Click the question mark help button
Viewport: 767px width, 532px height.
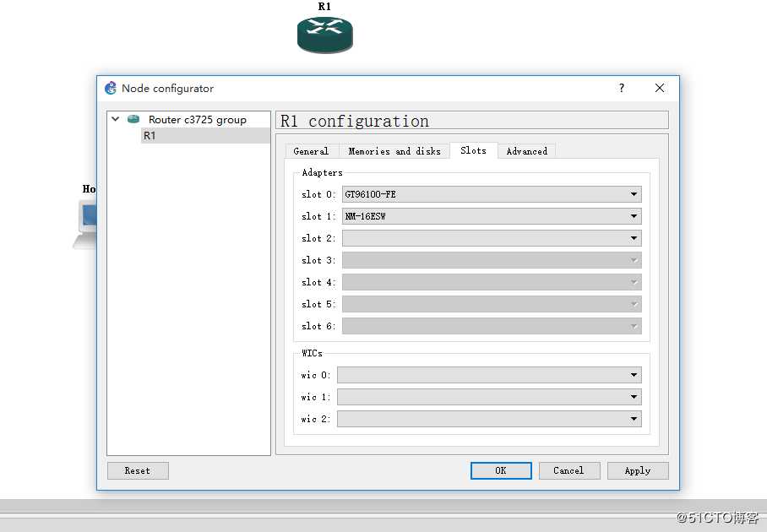[621, 88]
